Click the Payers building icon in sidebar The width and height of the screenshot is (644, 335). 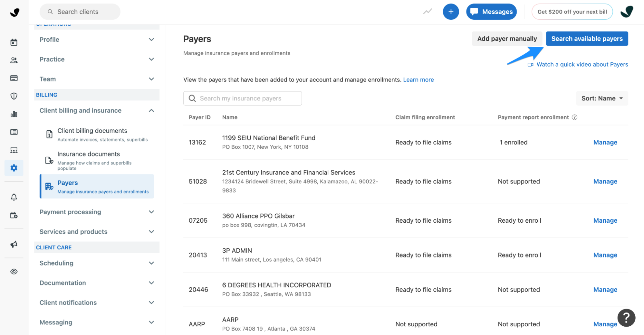pyautogui.click(x=49, y=186)
